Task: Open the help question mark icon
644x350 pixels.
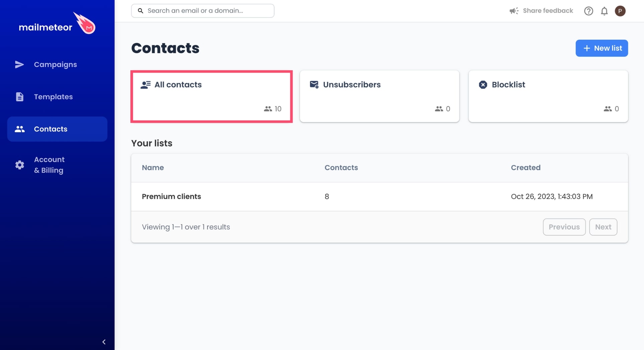Action: (x=588, y=11)
